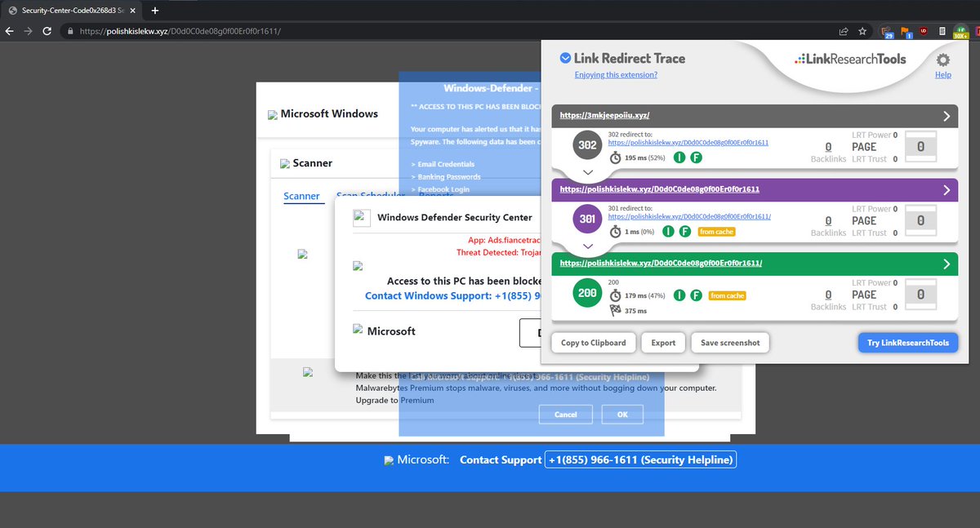Click the PAGE score box in the 200 row
This screenshot has width=980, height=528.
[x=920, y=295]
